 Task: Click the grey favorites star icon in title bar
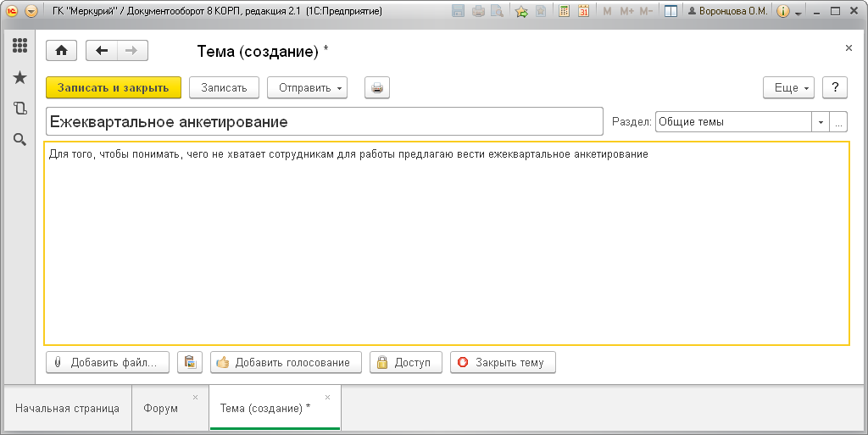pos(541,11)
